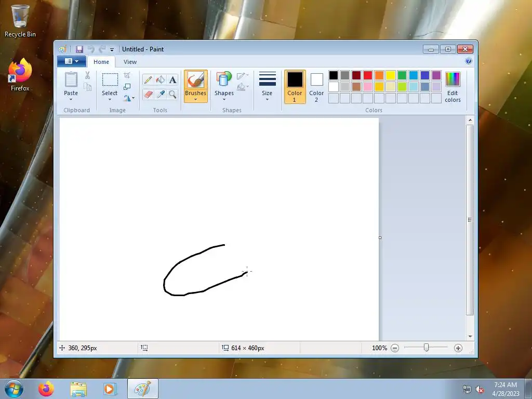Click the Undo arrow in title bar
Screen dimensions: 532x399
[x=91, y=49]
